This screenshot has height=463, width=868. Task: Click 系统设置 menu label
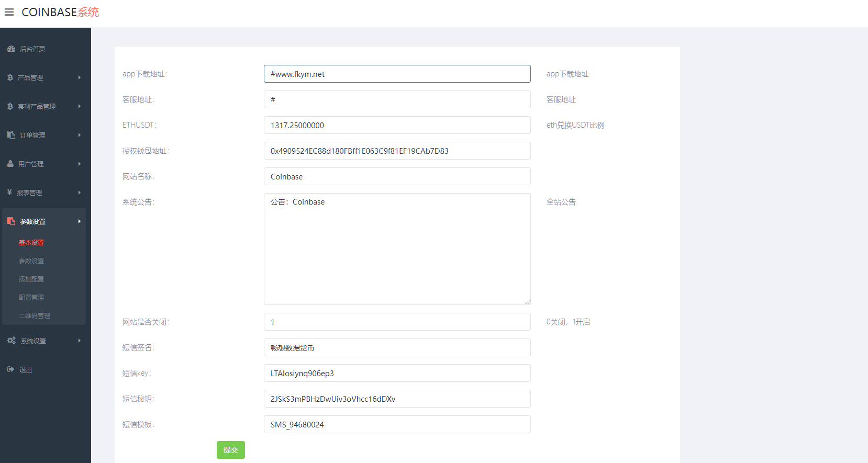(34, 341)
